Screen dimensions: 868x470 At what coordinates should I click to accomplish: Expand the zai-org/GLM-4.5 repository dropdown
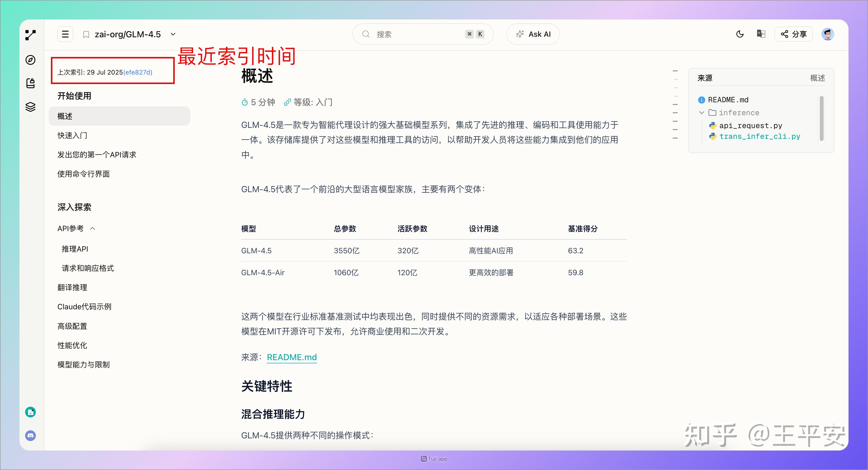[x=173, y=34]
